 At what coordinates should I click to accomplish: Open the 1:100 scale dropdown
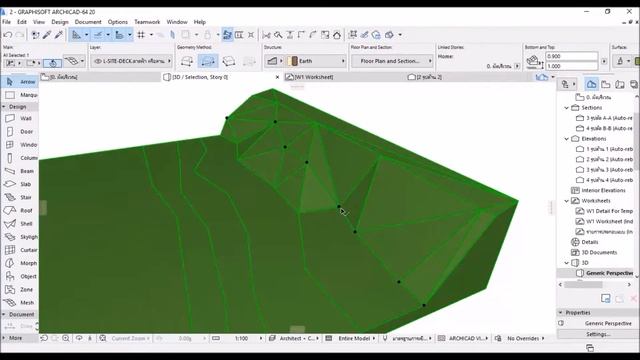coord(243,338)
